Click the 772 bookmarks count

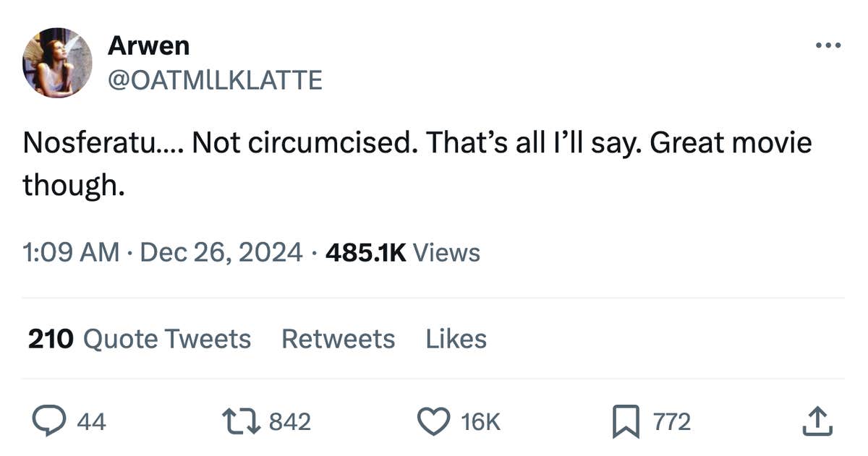(x=672, y=422)
